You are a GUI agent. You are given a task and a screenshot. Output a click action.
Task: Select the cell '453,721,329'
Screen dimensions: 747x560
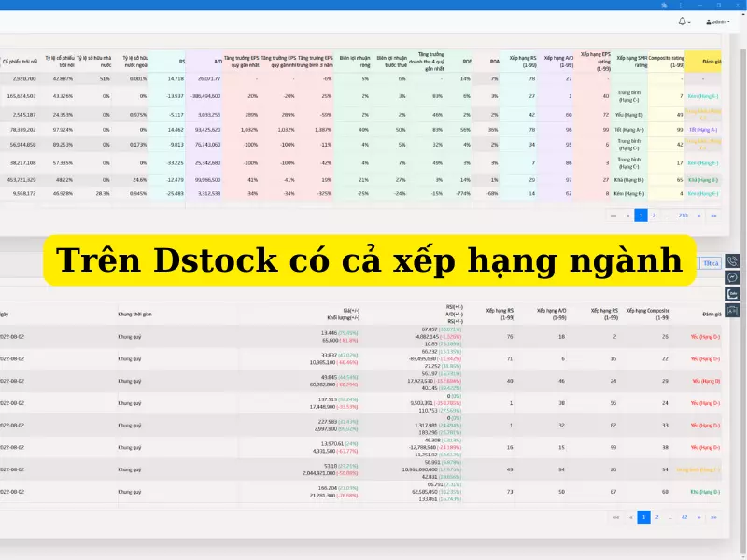(x=21, y=180)
